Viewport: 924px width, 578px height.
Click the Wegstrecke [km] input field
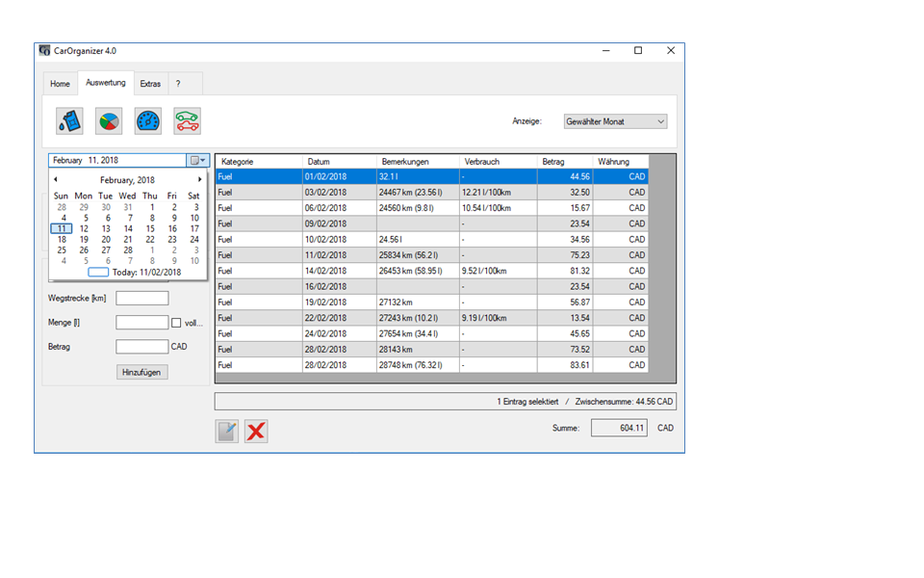141,299
